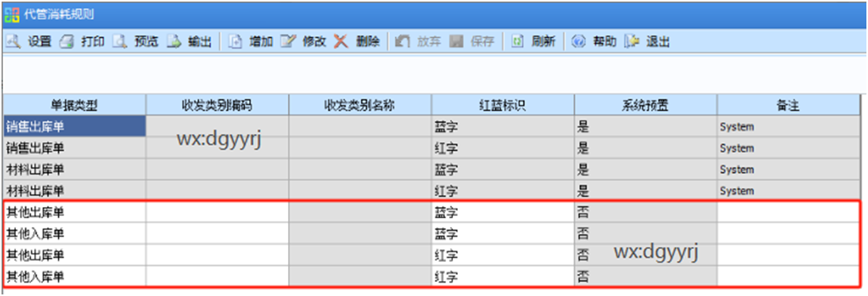Click 删除 toolbar label
Viewport: 868px width, 296px height.
pos(368,41)
